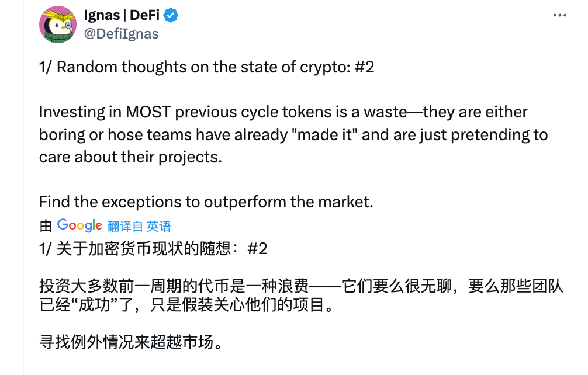This screenshot has width=588, height=375.
Task: Click the penguin profile avatar of Ignas
Action: [58, 25]
